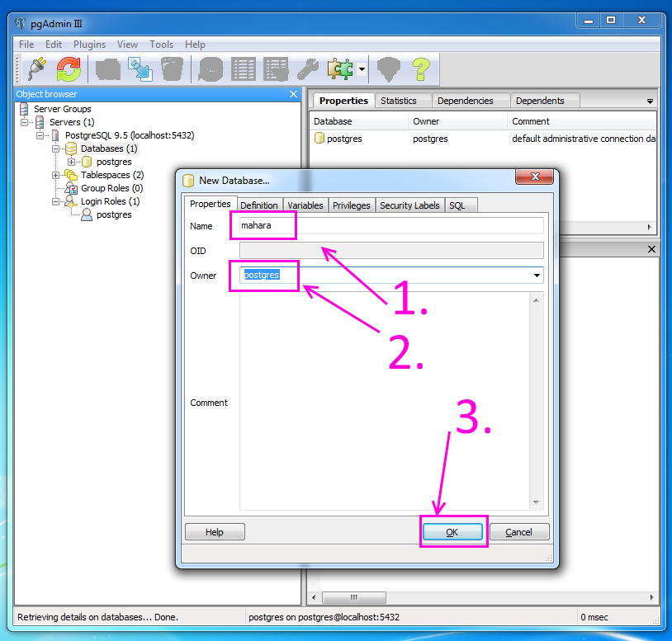This screenshot has width=672, height=641.
Task: Select Servers (1) in the tree
Action: pyautogui.click(x=72, y=122)
